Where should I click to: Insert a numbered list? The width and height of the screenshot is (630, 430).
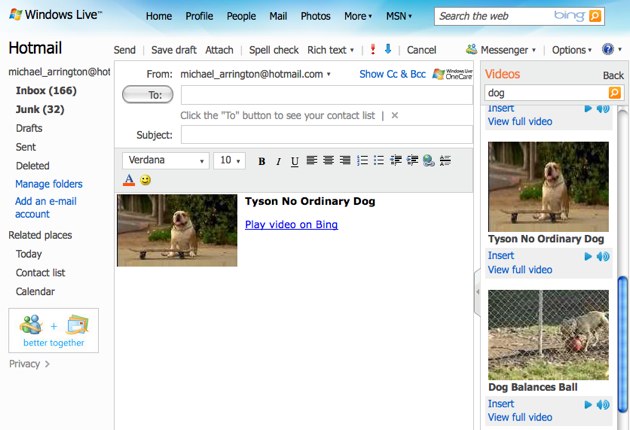362,161
